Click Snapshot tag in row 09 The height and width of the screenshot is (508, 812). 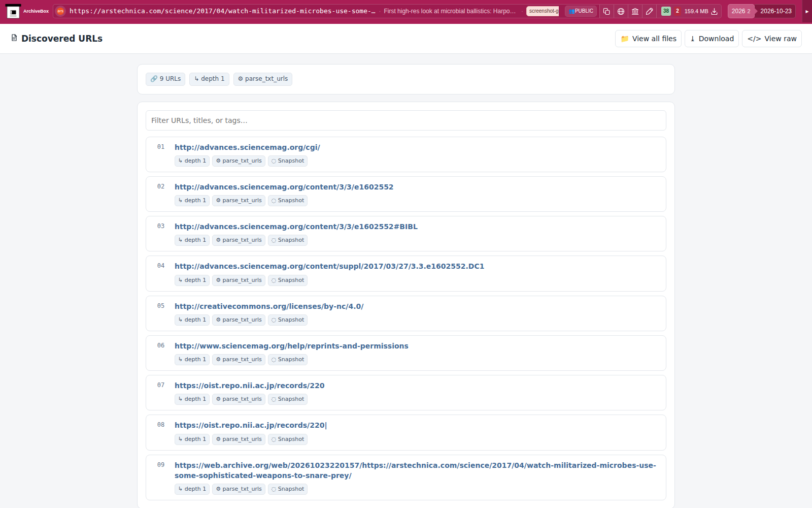pyautogui.click(x=288, y=489)
